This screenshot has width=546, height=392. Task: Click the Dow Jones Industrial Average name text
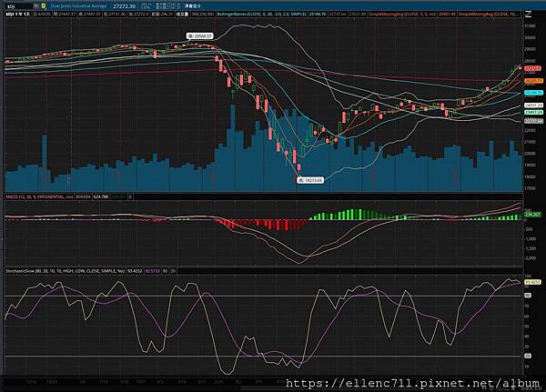pos(78,6)
